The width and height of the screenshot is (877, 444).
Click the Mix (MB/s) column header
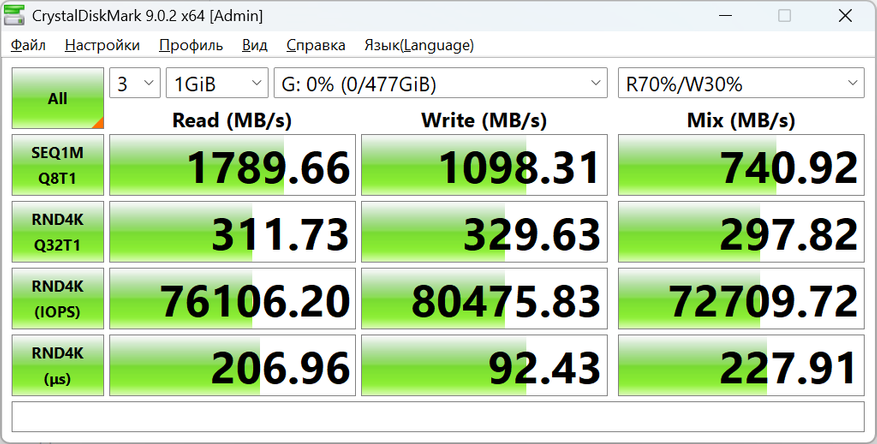[741, 120]
